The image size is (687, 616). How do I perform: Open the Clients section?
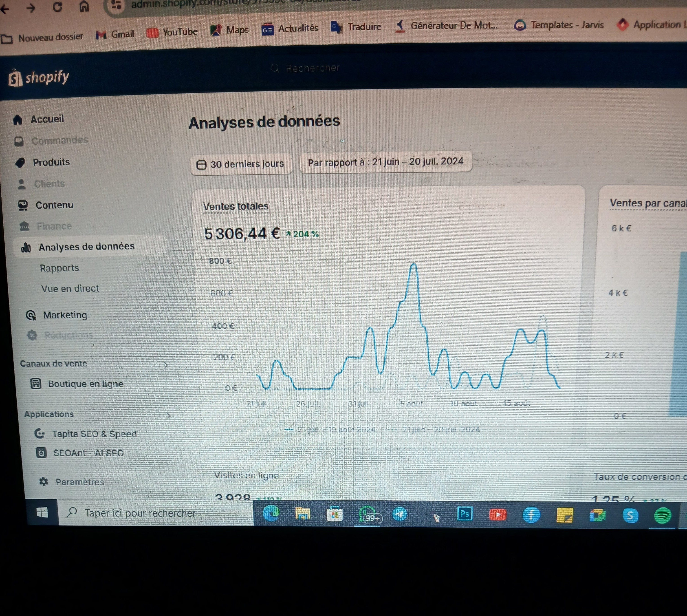[49, 184]
